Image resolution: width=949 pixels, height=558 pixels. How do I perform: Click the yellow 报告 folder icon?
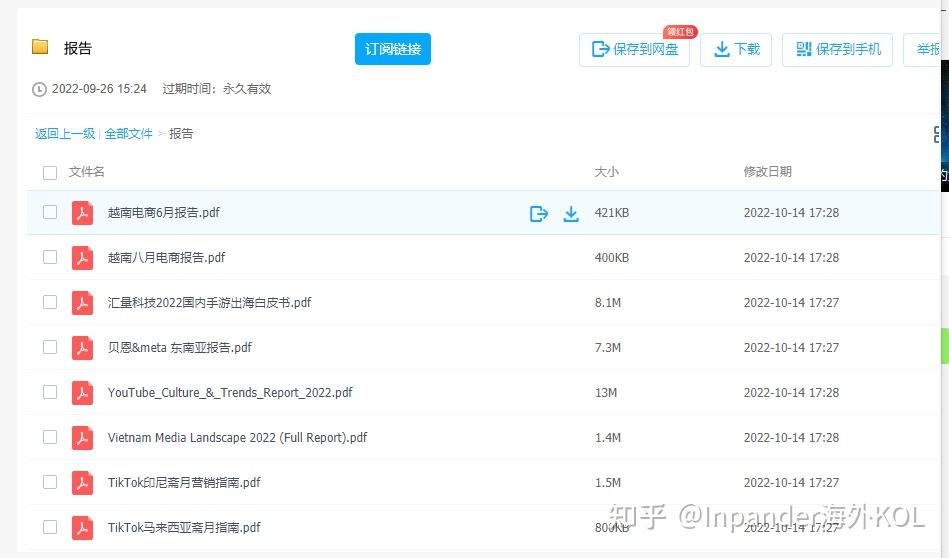click(40, 47)
